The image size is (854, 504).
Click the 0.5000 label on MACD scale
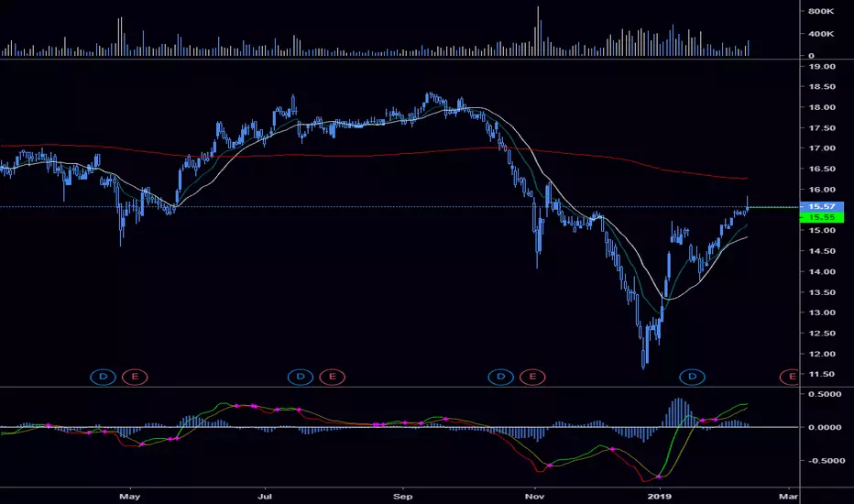coord(825,394)
